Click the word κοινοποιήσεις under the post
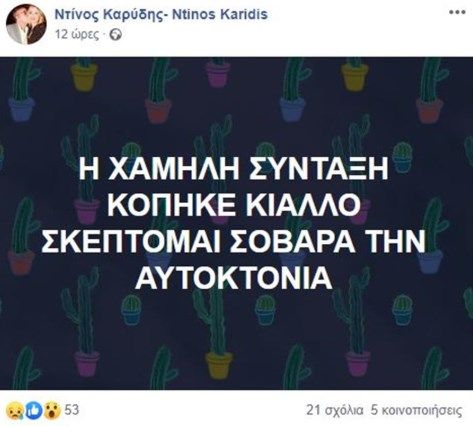The width and height of the screenshot is (473, 426). [422, 411]
